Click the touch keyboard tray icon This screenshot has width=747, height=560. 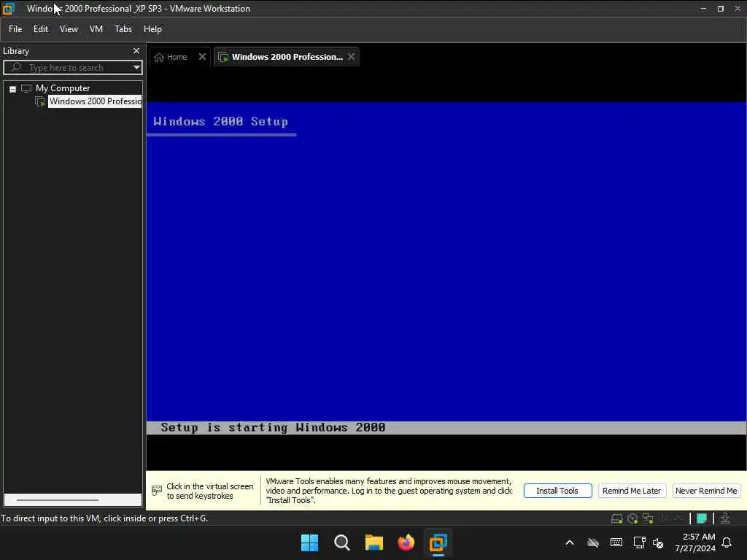pyautogui.click(x=616, y=542)
